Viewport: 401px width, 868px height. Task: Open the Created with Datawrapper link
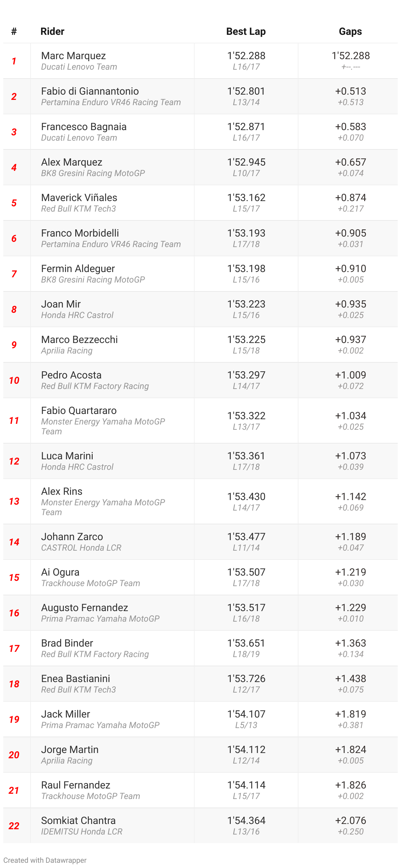45,860
